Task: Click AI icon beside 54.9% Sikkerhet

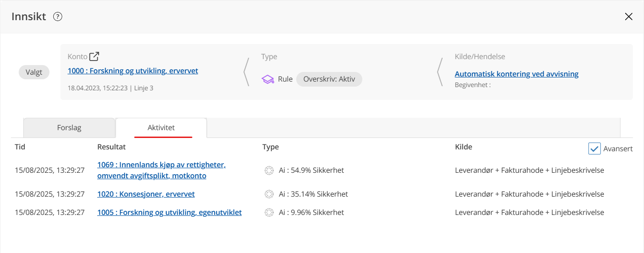Action: click(x=269, y=170)
